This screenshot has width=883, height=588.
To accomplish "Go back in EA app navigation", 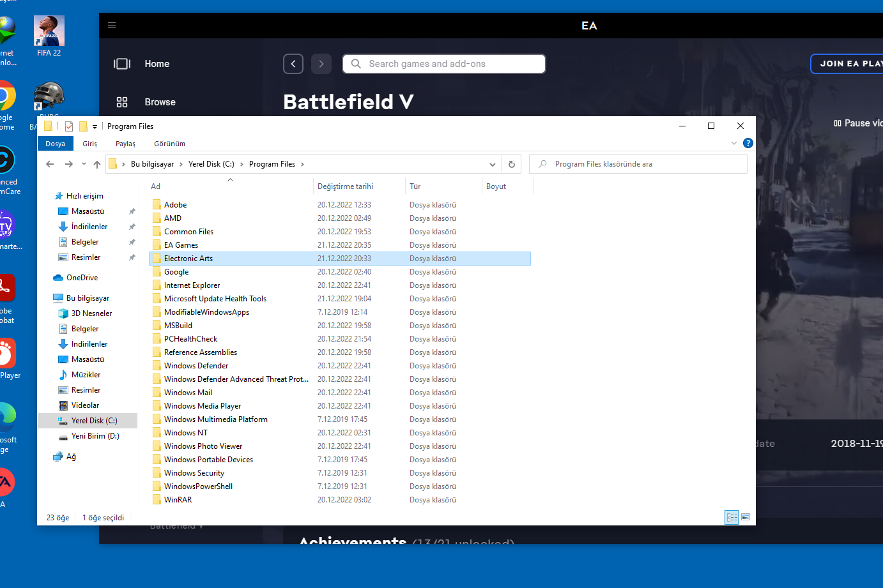I will [x=293, y=64].
